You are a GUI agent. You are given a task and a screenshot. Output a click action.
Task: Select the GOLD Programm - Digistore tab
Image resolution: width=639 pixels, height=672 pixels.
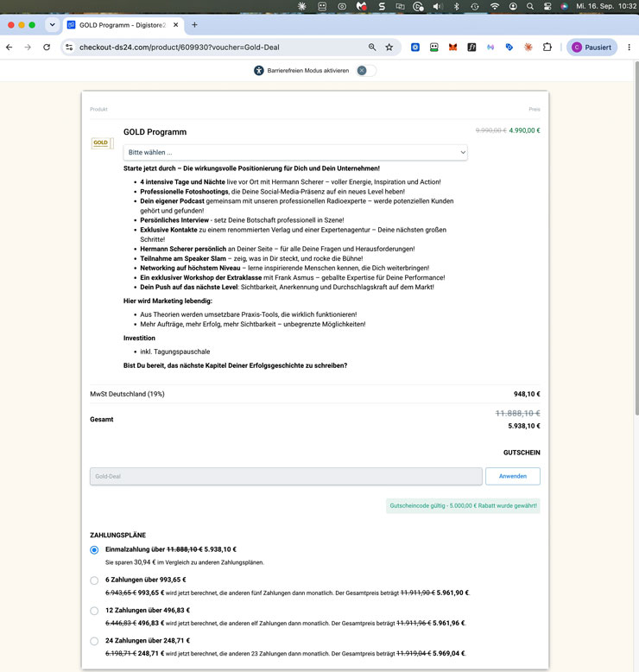[x=122, y=25]
